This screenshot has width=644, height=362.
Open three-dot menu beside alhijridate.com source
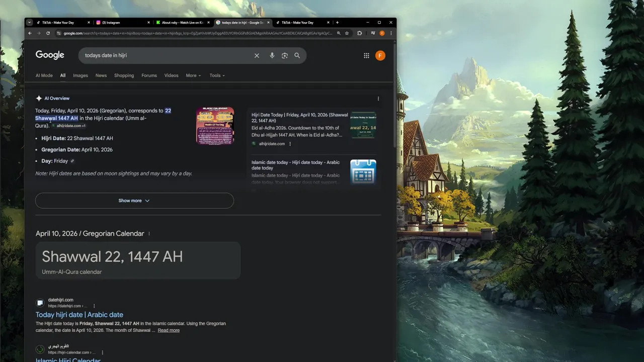coord(290,144)
